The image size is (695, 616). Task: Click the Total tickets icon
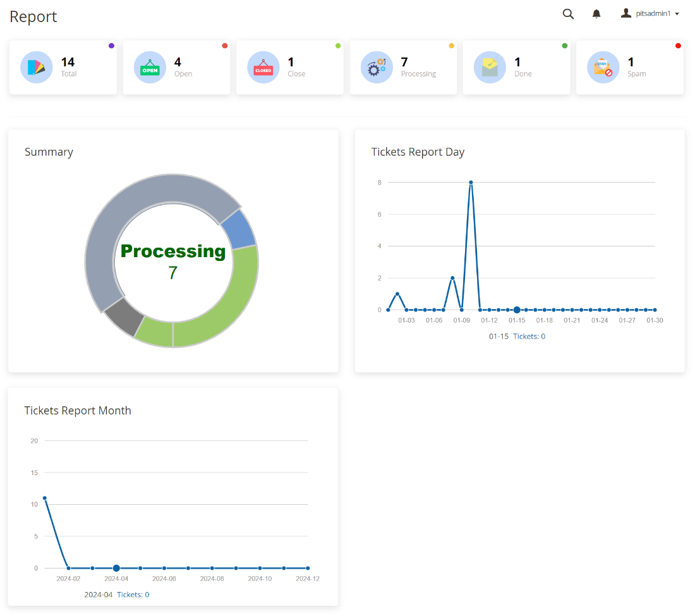coord(36,68)
